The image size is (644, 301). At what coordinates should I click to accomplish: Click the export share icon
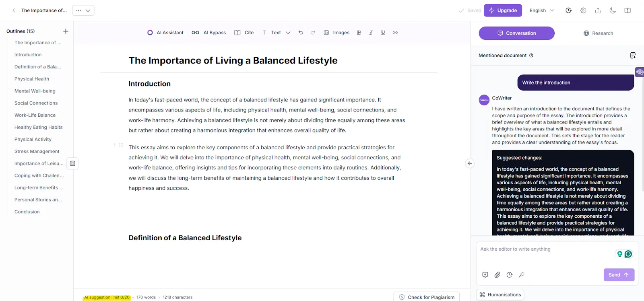pyautogui.click(x=598, y=10)
